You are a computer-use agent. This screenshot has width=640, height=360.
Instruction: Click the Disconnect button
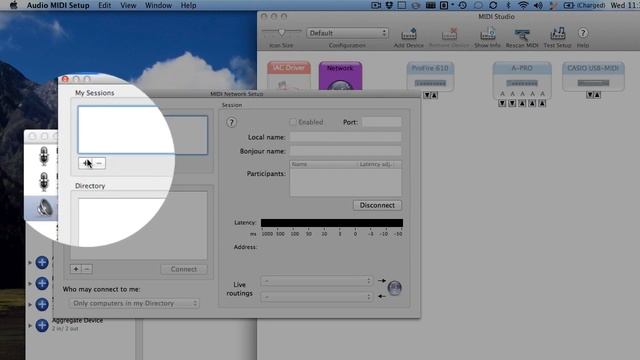(377, 205)
